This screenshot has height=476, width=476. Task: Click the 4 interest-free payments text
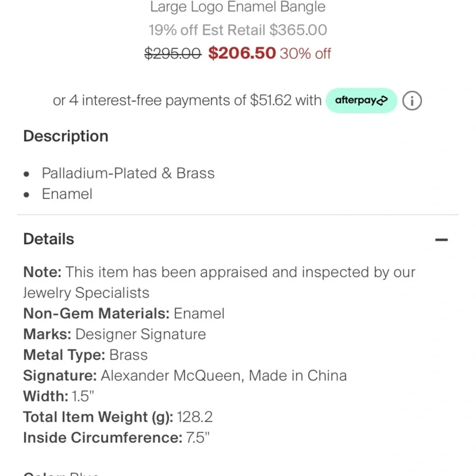188,101
